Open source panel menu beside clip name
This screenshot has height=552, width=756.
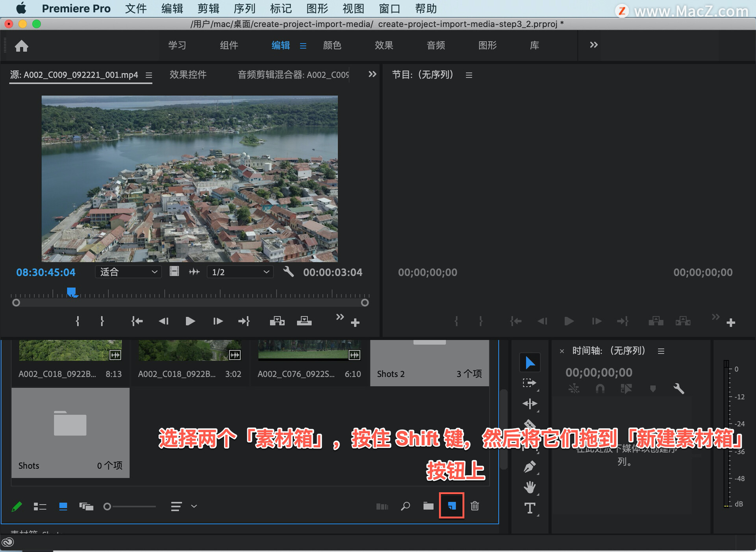point(149,75)
